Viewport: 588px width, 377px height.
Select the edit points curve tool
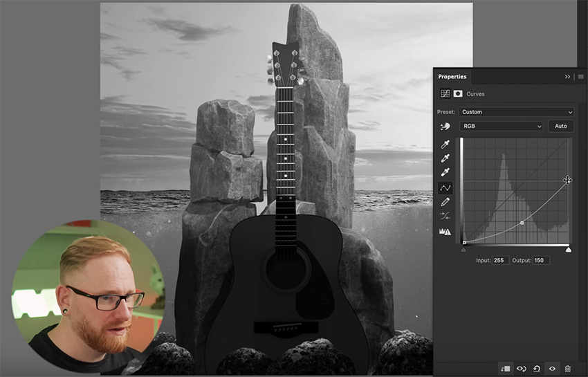445,187
